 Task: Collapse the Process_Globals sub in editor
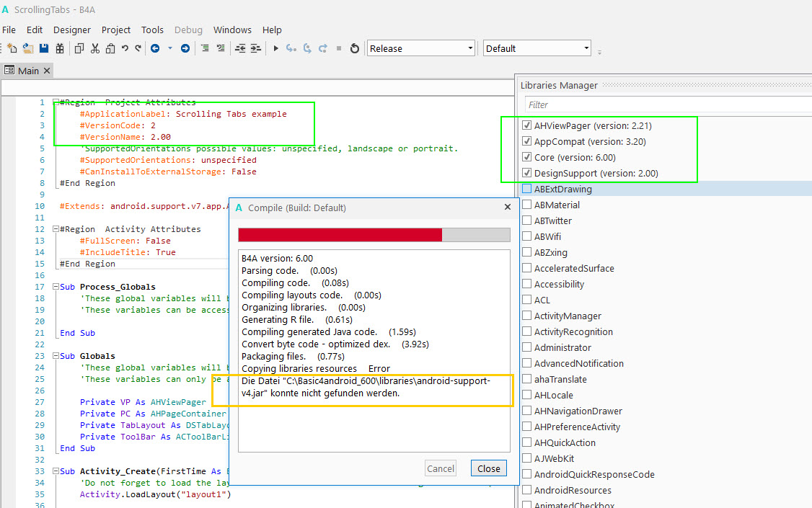(56, 287)
